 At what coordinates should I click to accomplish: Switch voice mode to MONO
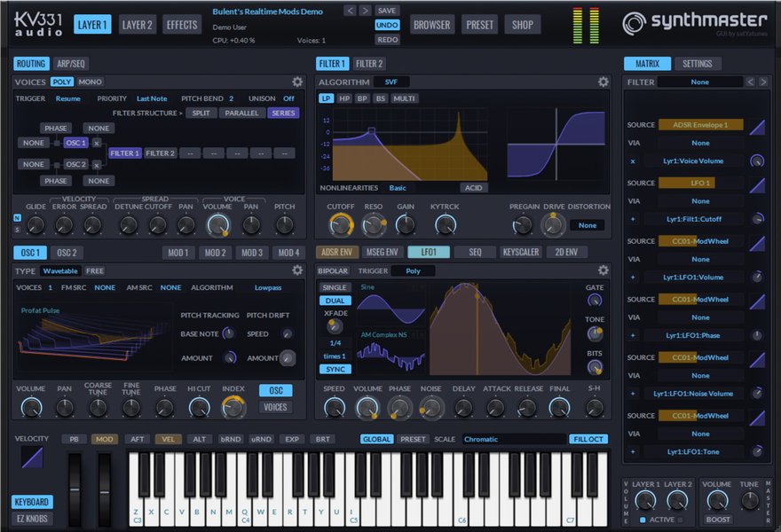coord(89,82)
